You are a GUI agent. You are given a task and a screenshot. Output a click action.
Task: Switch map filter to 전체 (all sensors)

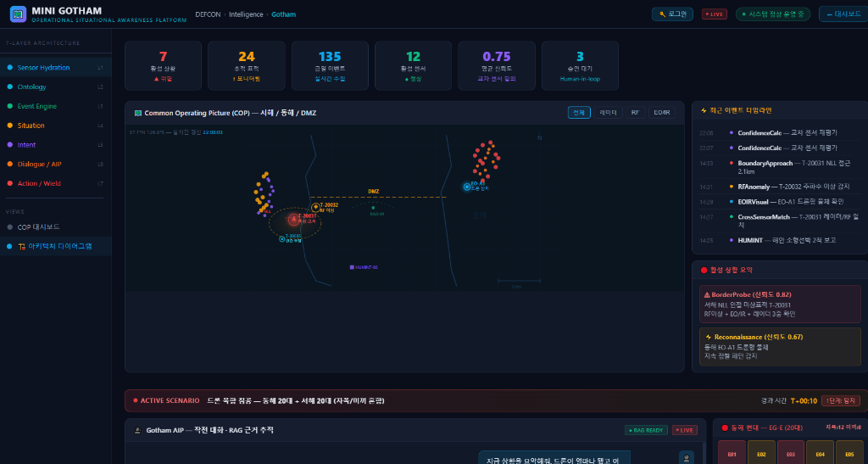coord(579,112)
